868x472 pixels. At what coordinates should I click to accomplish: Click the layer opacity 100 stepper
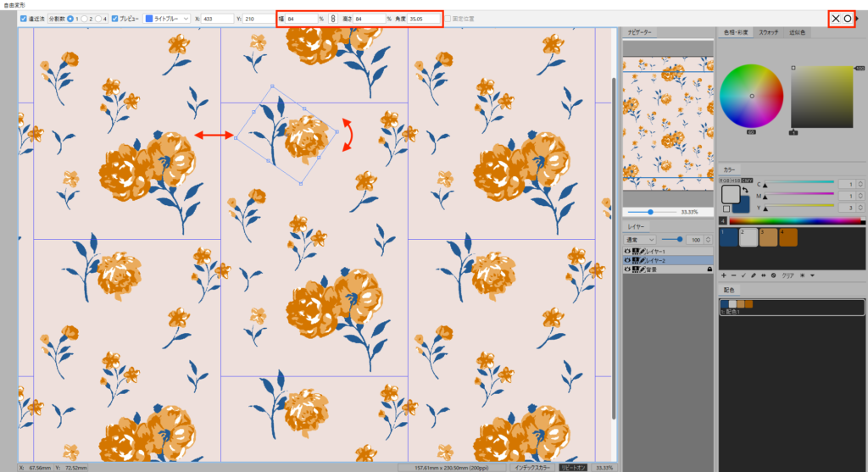708,240
